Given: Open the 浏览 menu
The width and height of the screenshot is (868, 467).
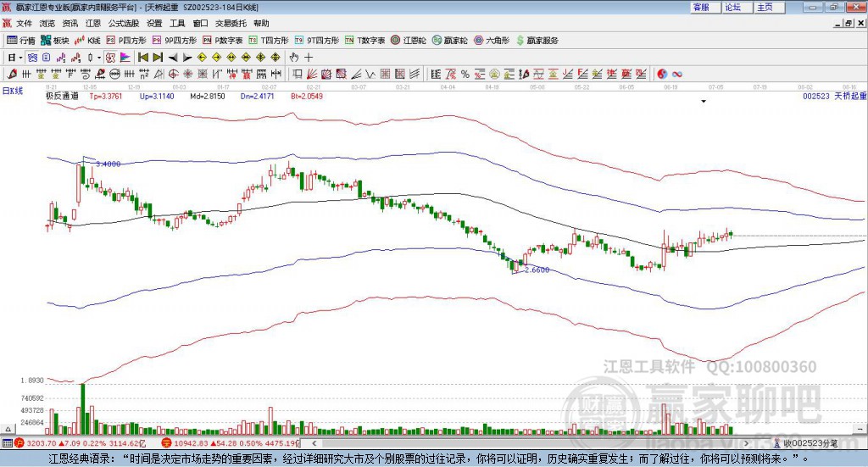Looking at the screenshot, I should 47,23.
